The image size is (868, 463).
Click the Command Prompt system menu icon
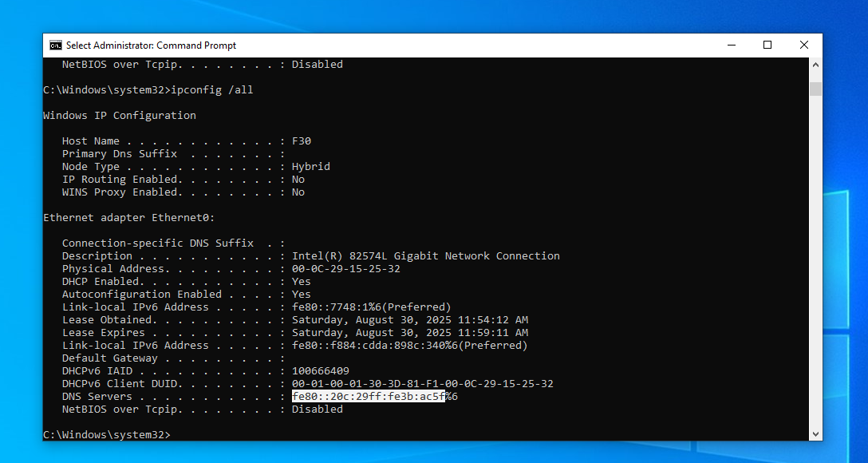point(55,45)
